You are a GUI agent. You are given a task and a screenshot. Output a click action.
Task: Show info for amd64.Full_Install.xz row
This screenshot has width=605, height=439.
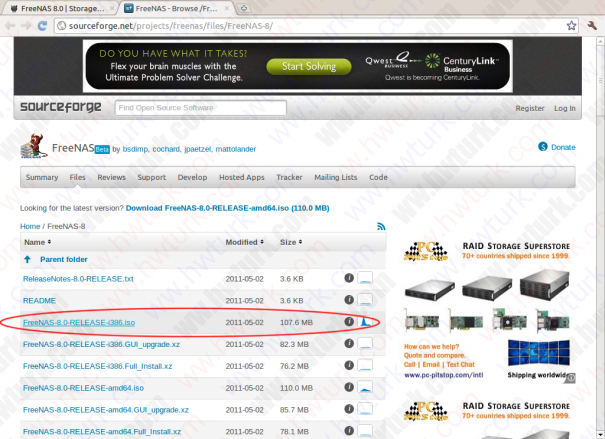click(x=349, y=431)
